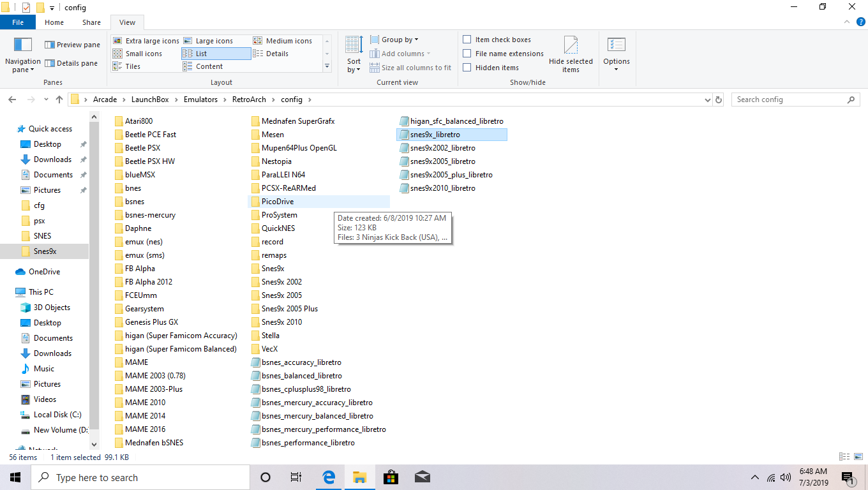The image size is (868, 490).
Task: Switch to the Share ribbon tab
Action: click(x=91, y=22)
